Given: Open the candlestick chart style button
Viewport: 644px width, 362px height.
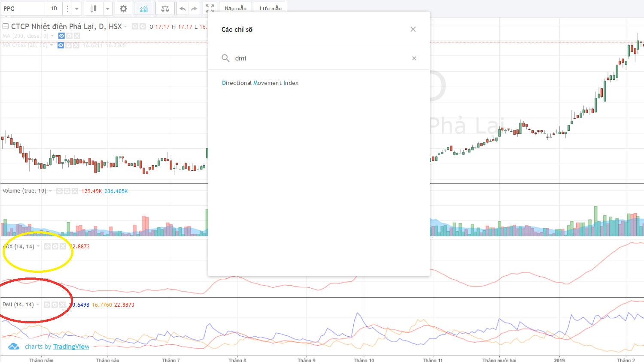Looking at the screenshot, I should click(x=93, y=9).
